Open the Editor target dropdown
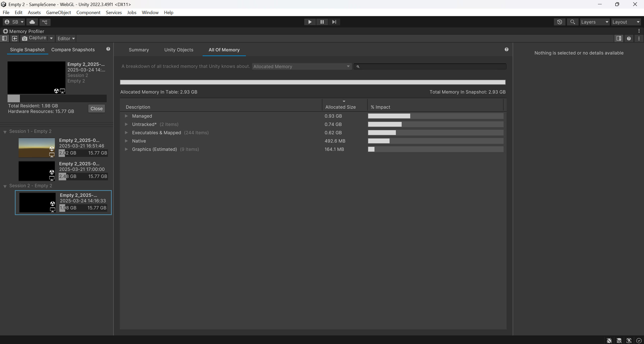 [x=66, y=39]
